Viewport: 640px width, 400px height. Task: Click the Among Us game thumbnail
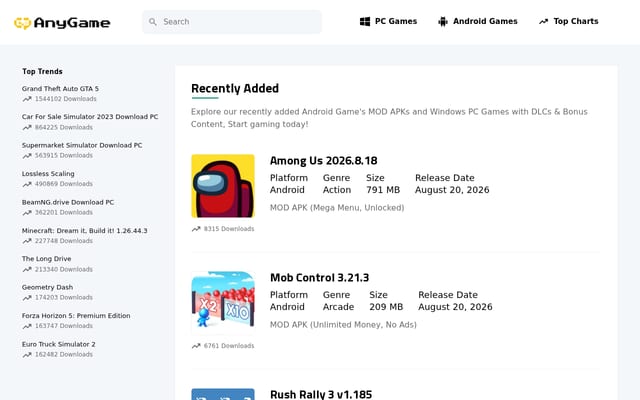point(223,186)
